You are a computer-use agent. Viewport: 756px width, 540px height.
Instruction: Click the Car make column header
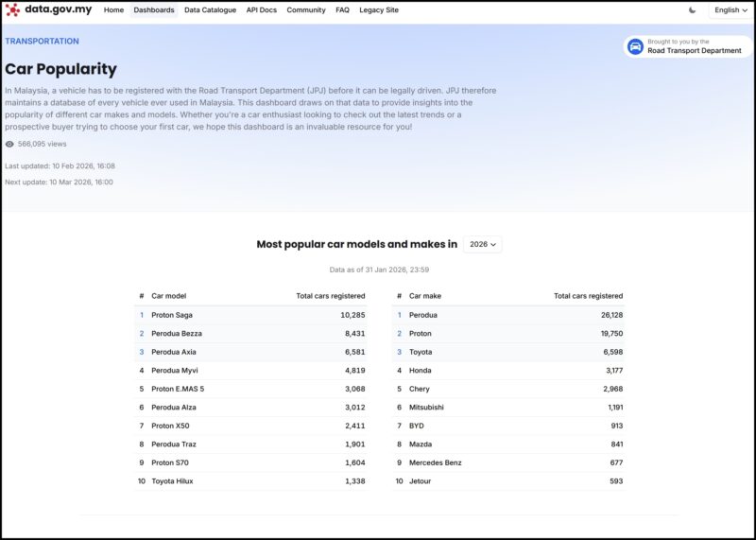(425, 296)
